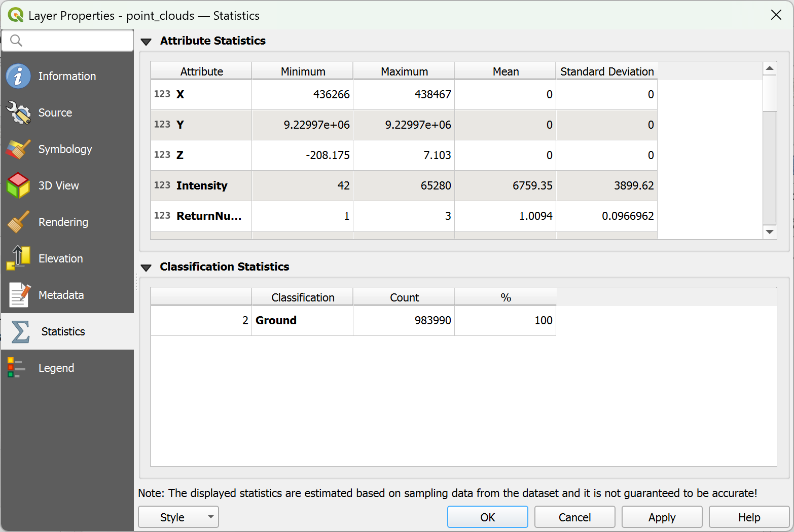The image size is (794, 532).
Task: Go to the Symbology tab
Action: (x=67, y=149)
